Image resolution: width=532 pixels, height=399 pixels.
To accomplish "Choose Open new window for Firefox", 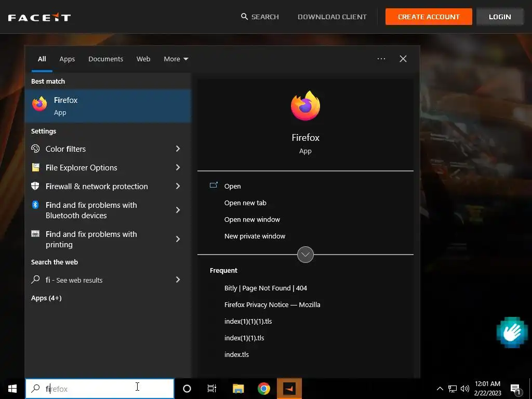I will (252, 220).
